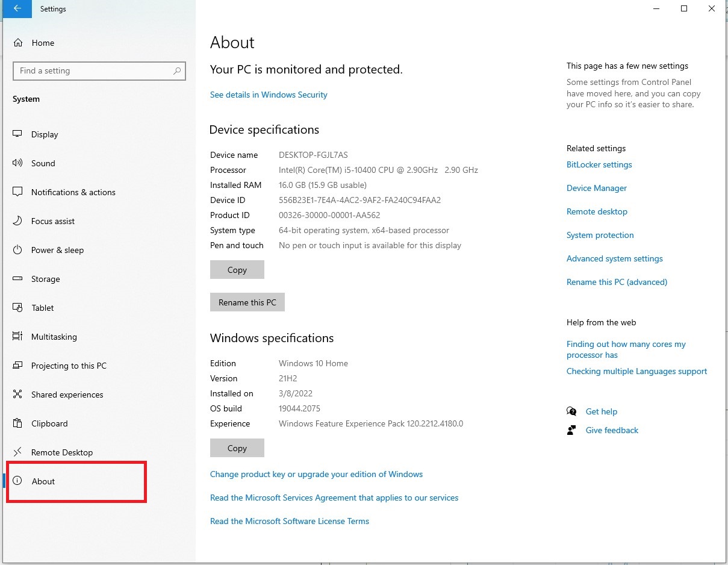Open Device Manager from related settings
Viewport: 728px width, 565px height.
point(596,188)
